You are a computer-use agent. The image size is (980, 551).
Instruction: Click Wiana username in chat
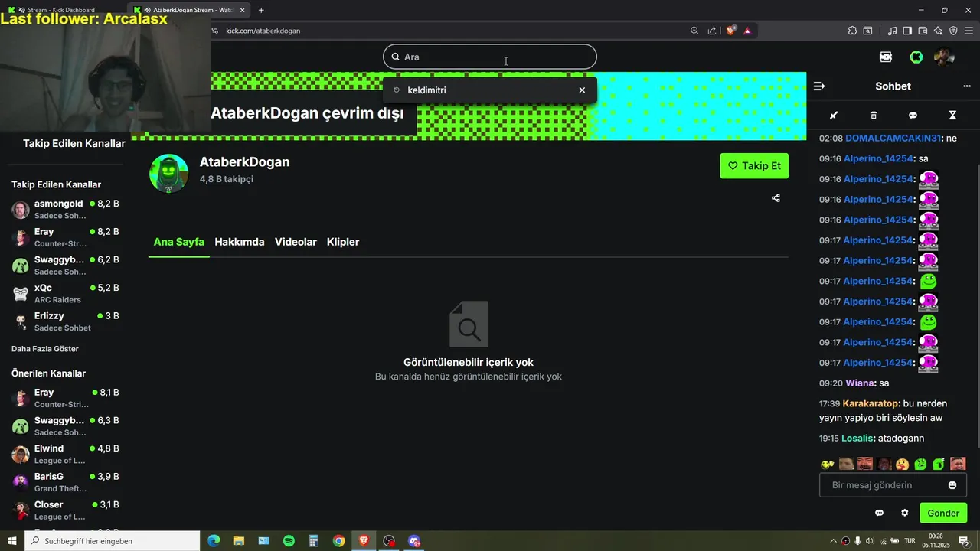point(860,383)
